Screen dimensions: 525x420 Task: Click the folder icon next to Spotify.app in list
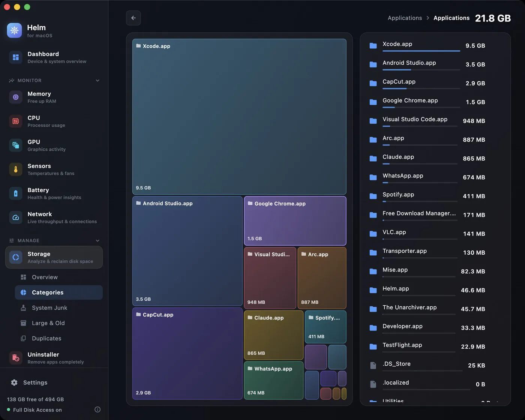pyautogui.click(x=373, y=196)
